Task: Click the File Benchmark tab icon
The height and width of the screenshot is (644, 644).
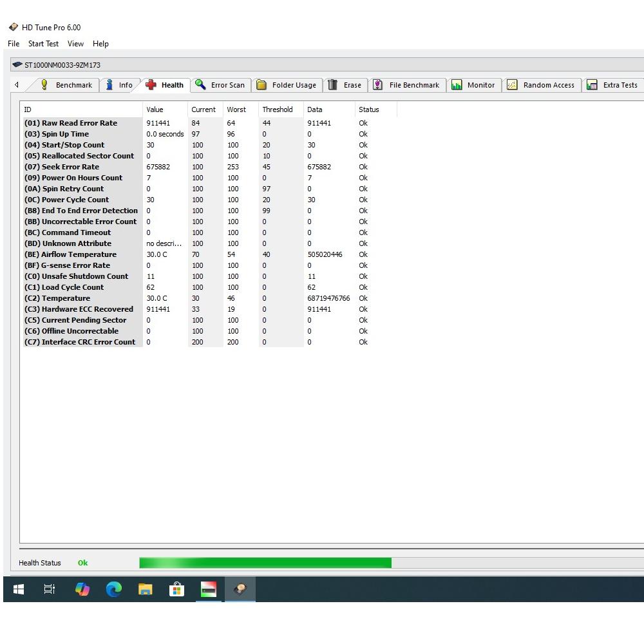Action: click(377, 84)
